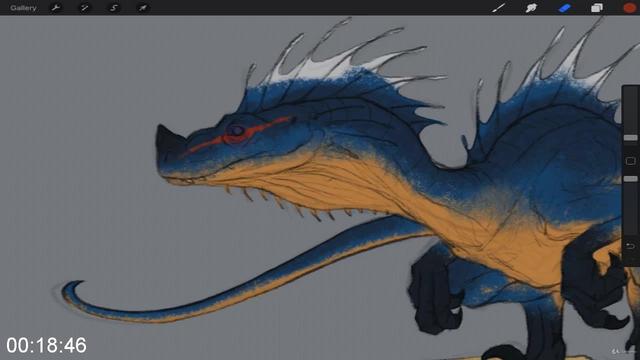Click the brush opacity slider handle
Viewport: 640px width, 360px height.
point(630,179)
